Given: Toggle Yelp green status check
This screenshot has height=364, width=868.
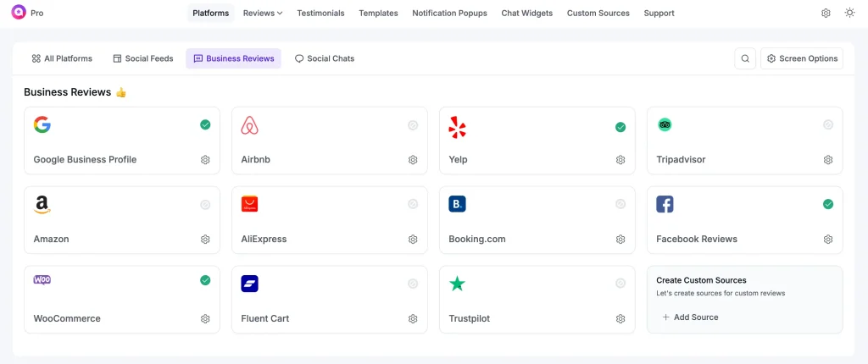Looking at the screenshot, I should click(x=620, y=127).
